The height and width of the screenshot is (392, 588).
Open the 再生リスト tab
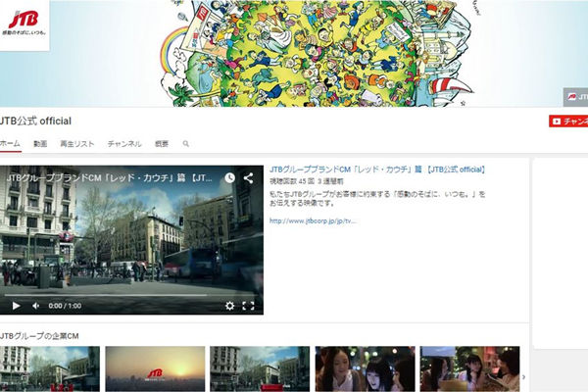click(77, 144)
